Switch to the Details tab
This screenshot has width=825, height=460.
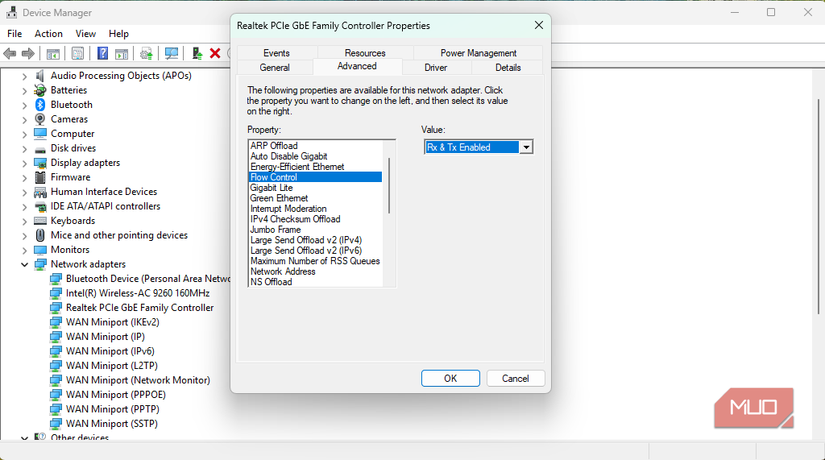coord(508,67)
